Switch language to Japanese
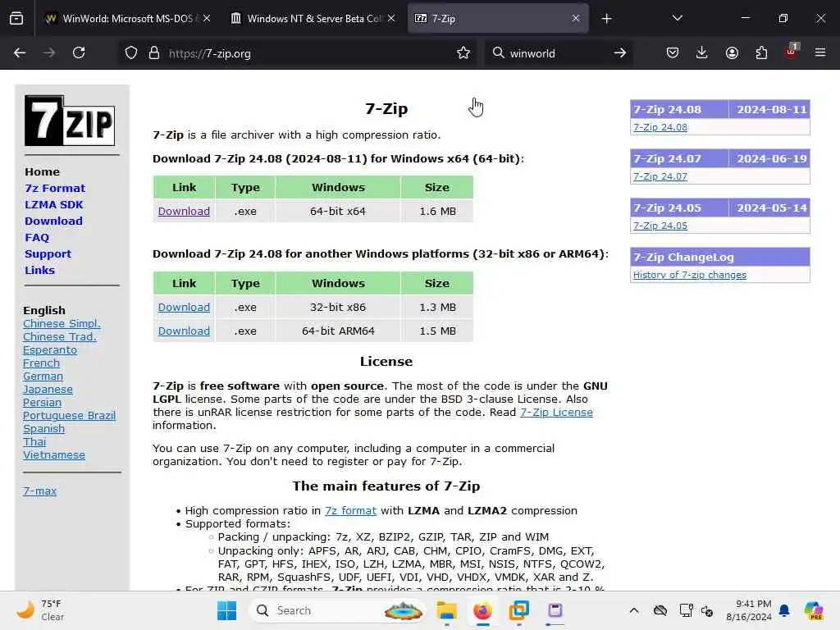 [x=48, y=390]
